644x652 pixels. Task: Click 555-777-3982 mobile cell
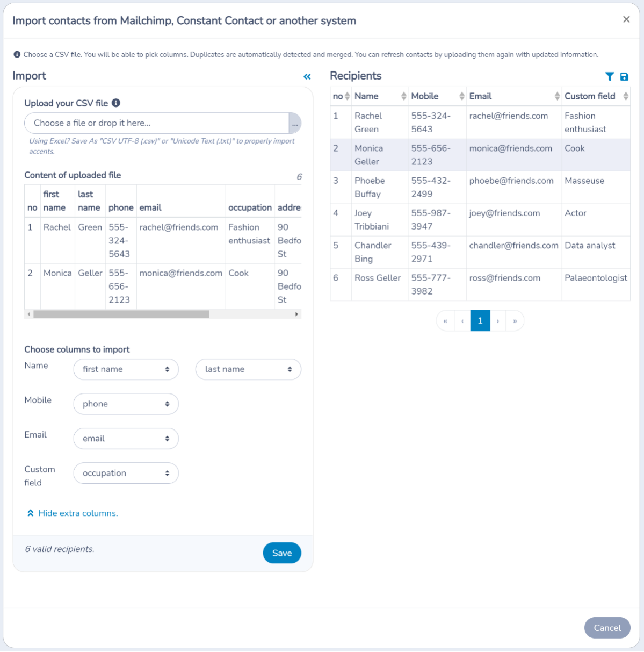pos(437,284)
